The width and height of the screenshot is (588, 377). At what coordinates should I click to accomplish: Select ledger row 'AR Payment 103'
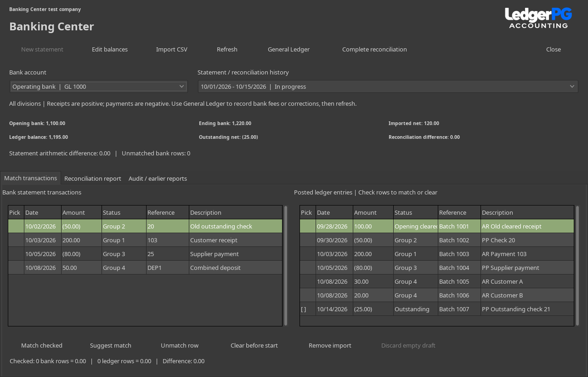pyautogui.click(x=437, y=254)
